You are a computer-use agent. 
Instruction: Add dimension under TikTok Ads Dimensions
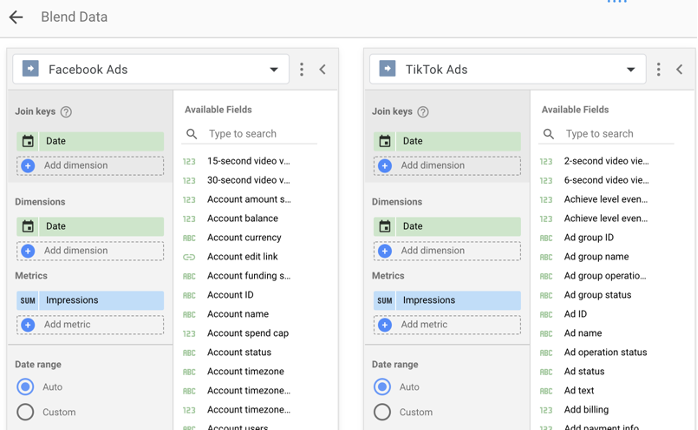pos(447,251)
